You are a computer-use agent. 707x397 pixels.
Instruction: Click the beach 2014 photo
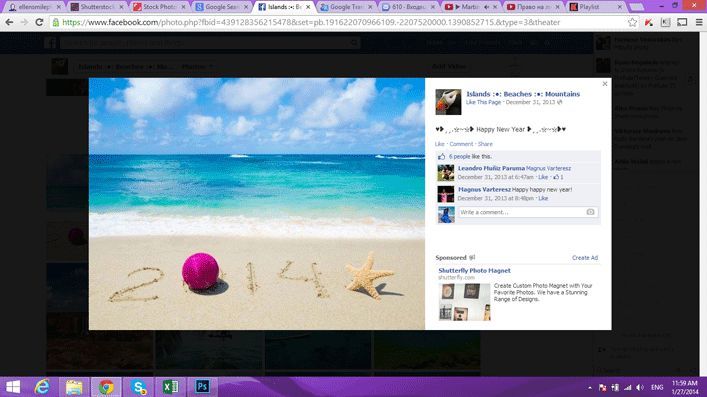(257, 203)
